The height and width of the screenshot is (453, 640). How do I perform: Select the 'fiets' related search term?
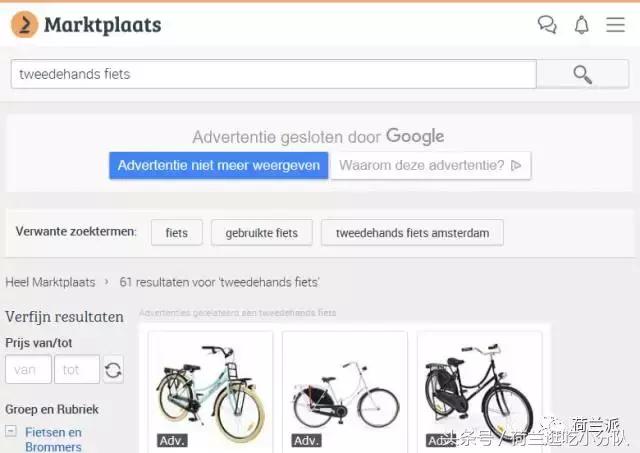click(x=176, y=232)
